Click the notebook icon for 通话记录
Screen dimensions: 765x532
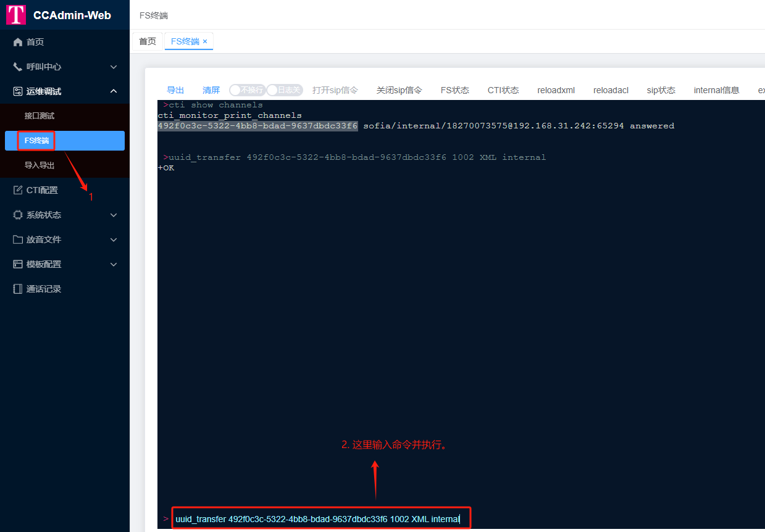[x=18, y=289]
